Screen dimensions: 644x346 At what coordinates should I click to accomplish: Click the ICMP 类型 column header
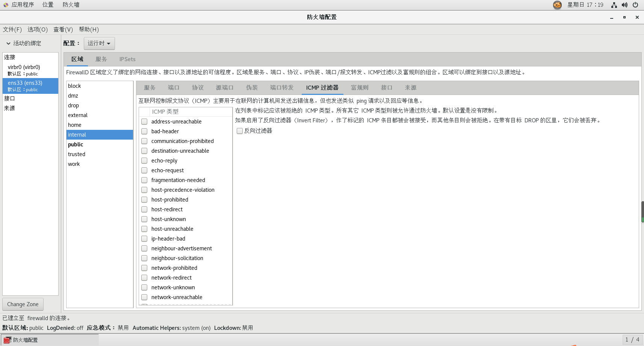(x=190, y=112)
